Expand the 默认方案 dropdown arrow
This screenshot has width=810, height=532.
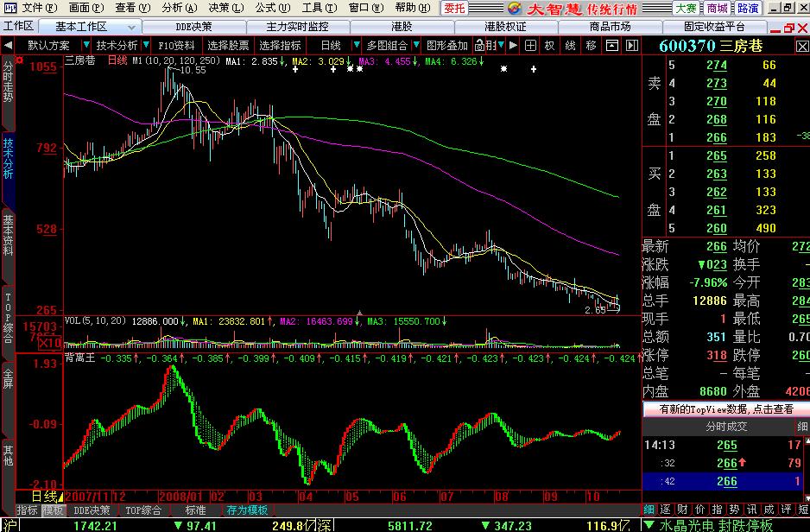[x=86, y=45]
